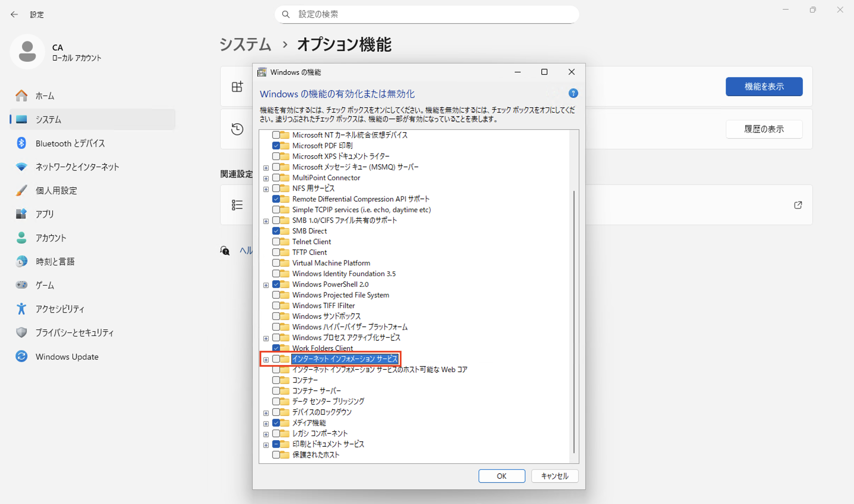
Task: Click the network Wi-Fi icon in sidebar
Action: pos(21,167)
